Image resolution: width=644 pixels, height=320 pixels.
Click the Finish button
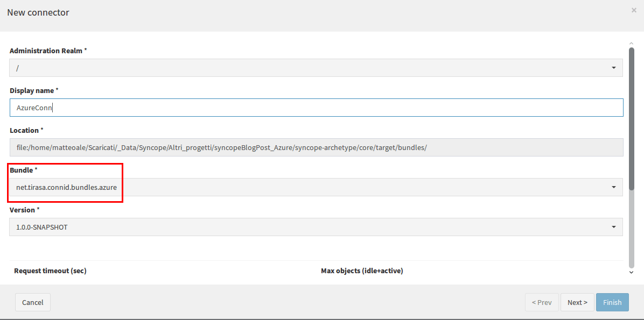612,302
